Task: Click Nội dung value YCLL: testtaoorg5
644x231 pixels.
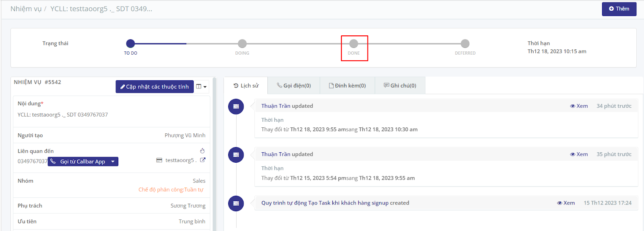Action: point(63,114)
